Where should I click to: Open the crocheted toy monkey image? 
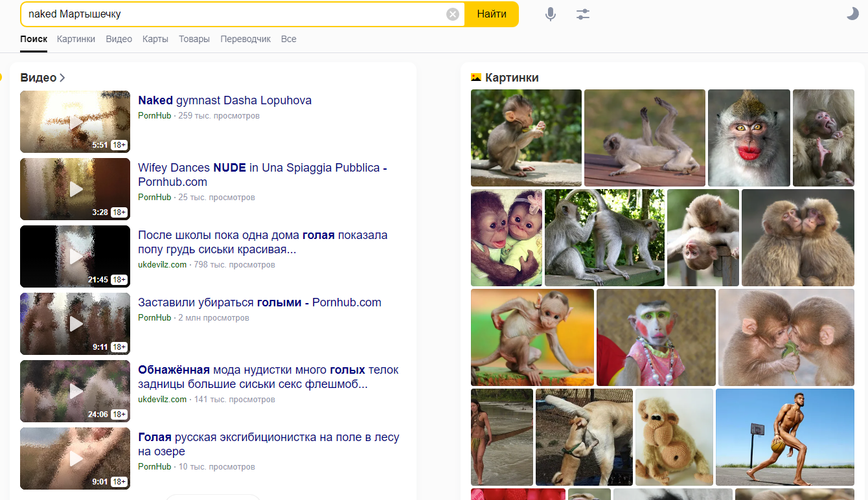(x=674, y=437)
